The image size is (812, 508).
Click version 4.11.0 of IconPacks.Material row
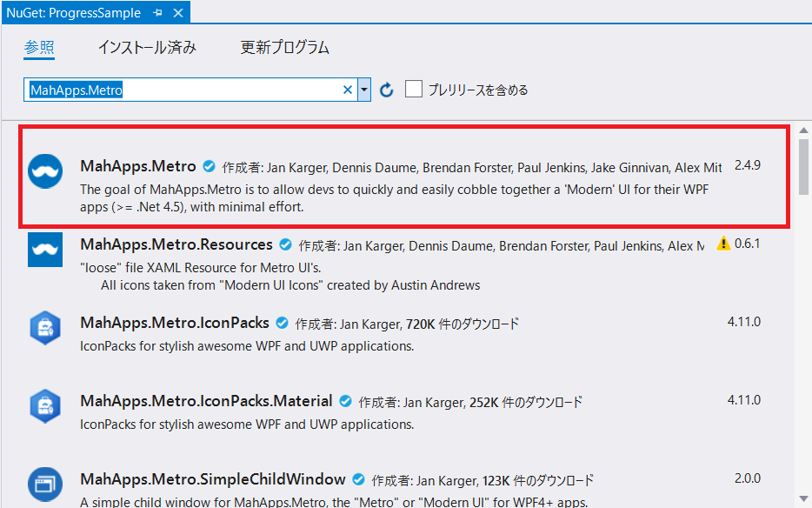744,400
